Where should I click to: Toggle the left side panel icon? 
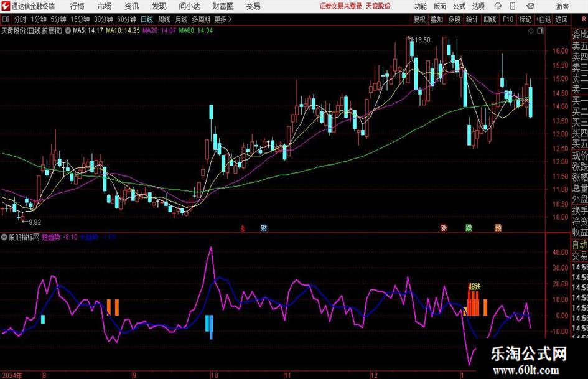pos(6,19)
